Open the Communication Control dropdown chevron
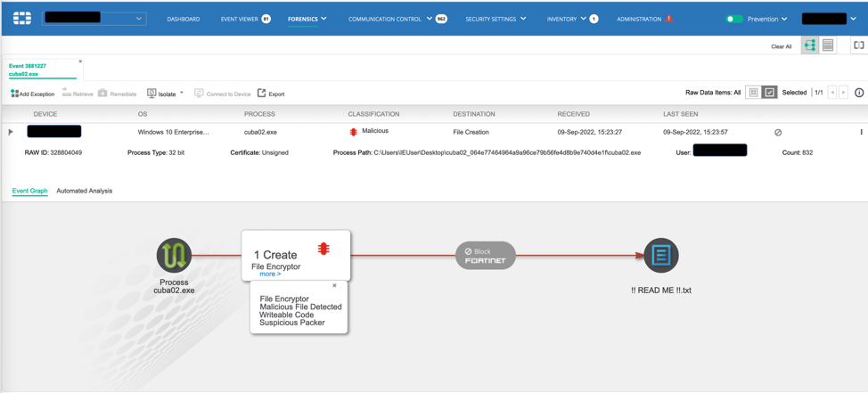 pos(429,18)
